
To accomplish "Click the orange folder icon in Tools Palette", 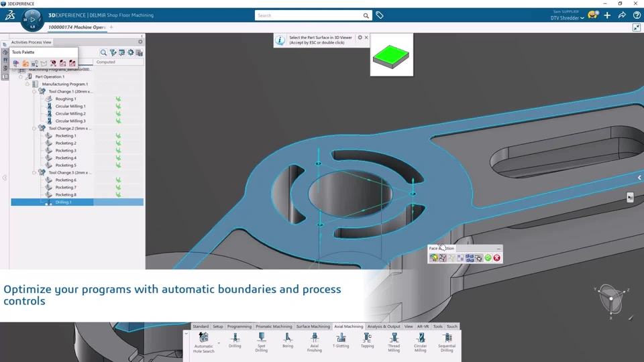I will point(25,63).
